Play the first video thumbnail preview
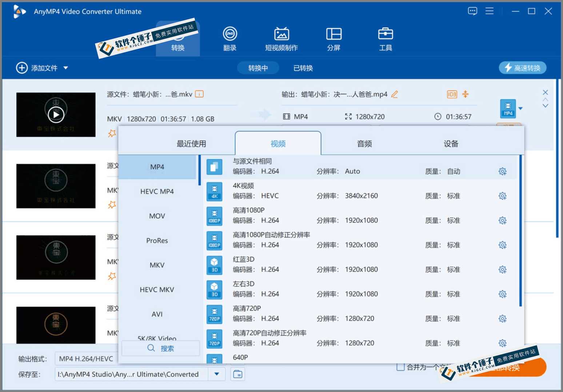This screenshot has width=563, height=392. click(x=56, y=115)
